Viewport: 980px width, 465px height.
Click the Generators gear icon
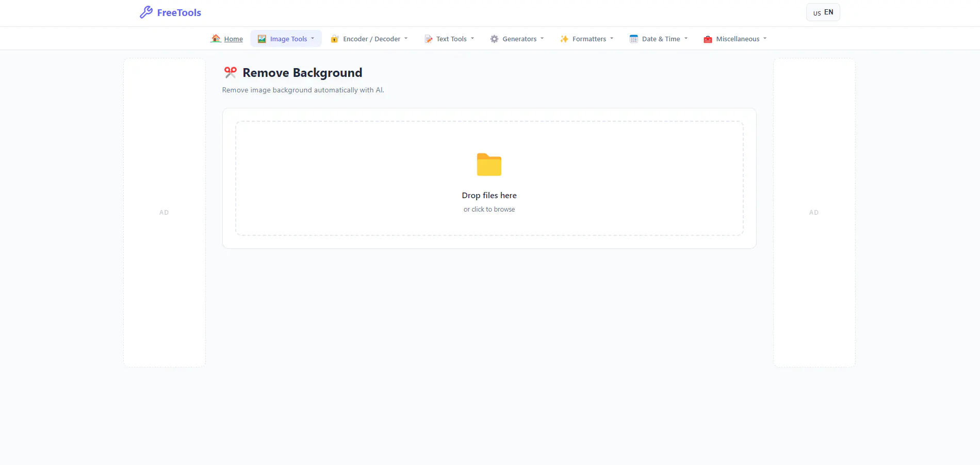(494, 39)
